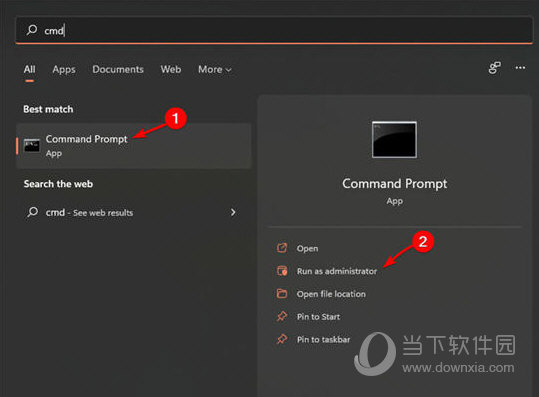
Task: Switch to the Documents tab
Action: [118, 69]
